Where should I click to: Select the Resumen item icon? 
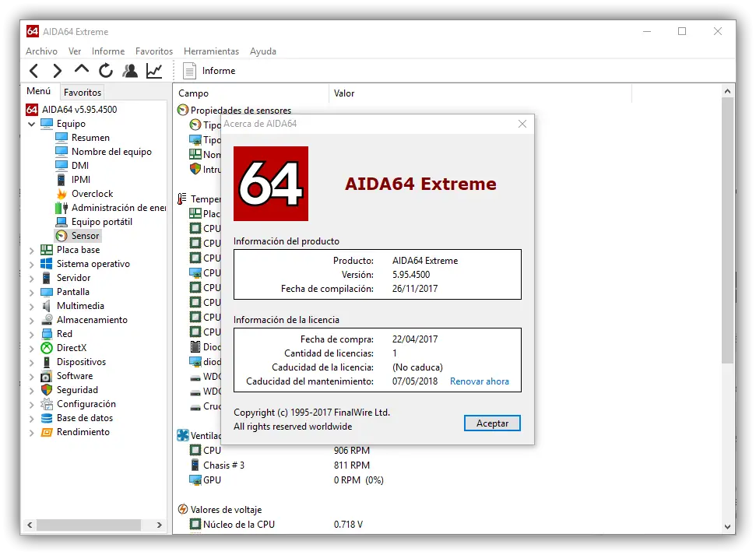tap(62, 138)
